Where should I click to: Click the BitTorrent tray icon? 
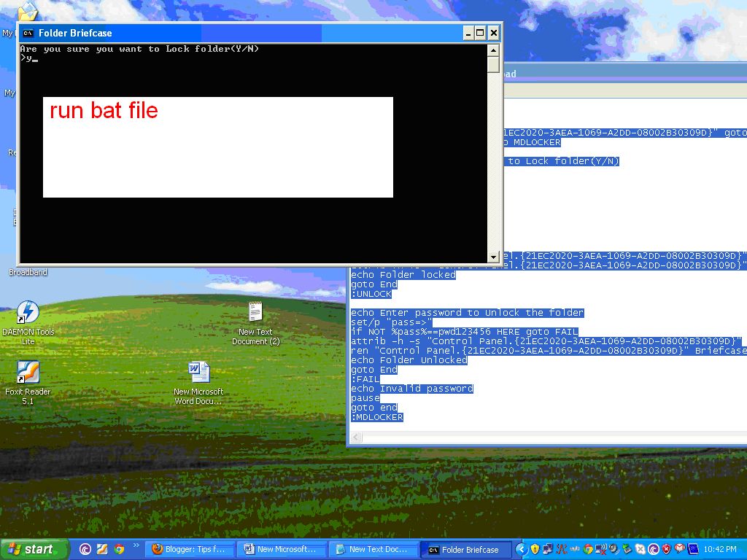point(654,549)
